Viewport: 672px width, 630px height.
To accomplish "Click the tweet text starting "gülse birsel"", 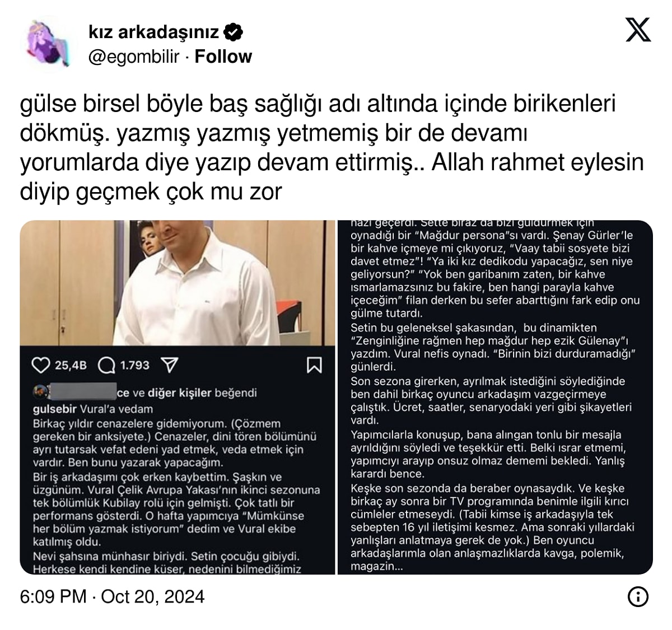I will (332, 147).
